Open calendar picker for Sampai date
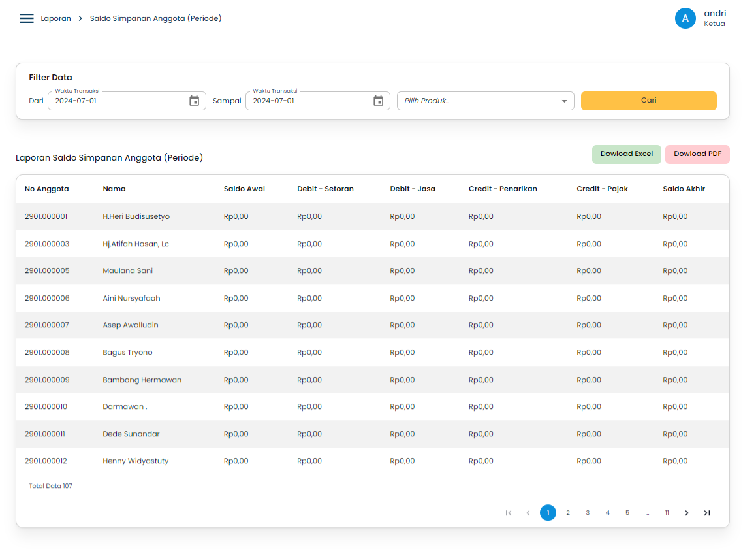 (x=378, y=101)
